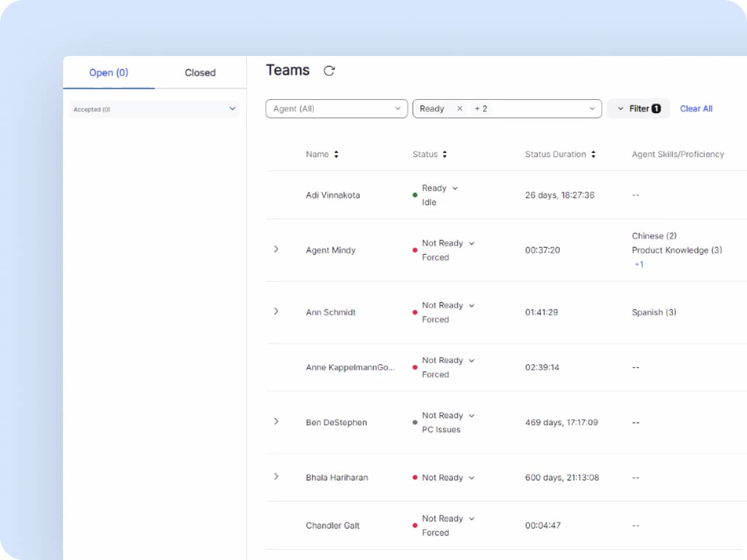The width and height of the screenshot is (747, 560).
Task: Click the Clear All link
Action: 696,108
